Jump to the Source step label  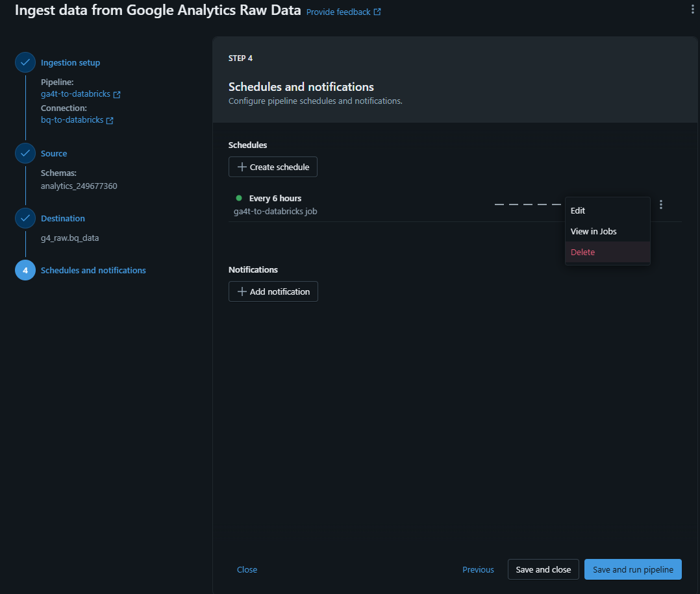[54, 153]
